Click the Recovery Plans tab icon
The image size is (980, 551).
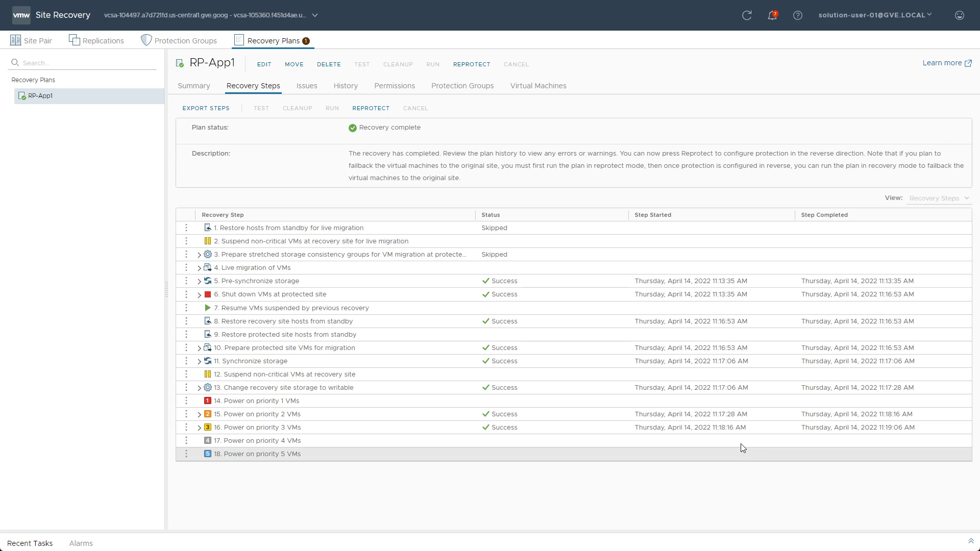239,40
